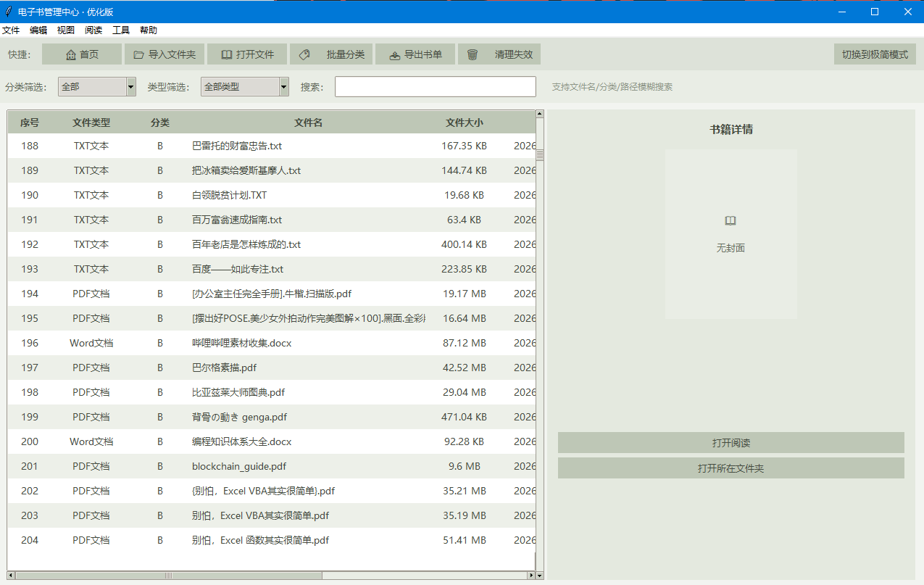Click the sequence number cell 200
924x585 pixels.
[x=30, y=441]
